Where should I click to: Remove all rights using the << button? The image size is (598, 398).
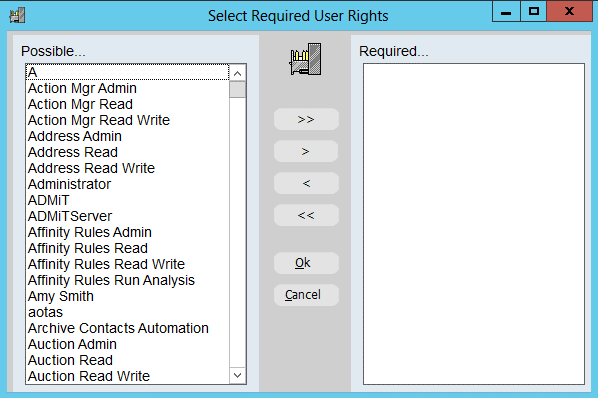pyautogui.click(x=306, y=215)
